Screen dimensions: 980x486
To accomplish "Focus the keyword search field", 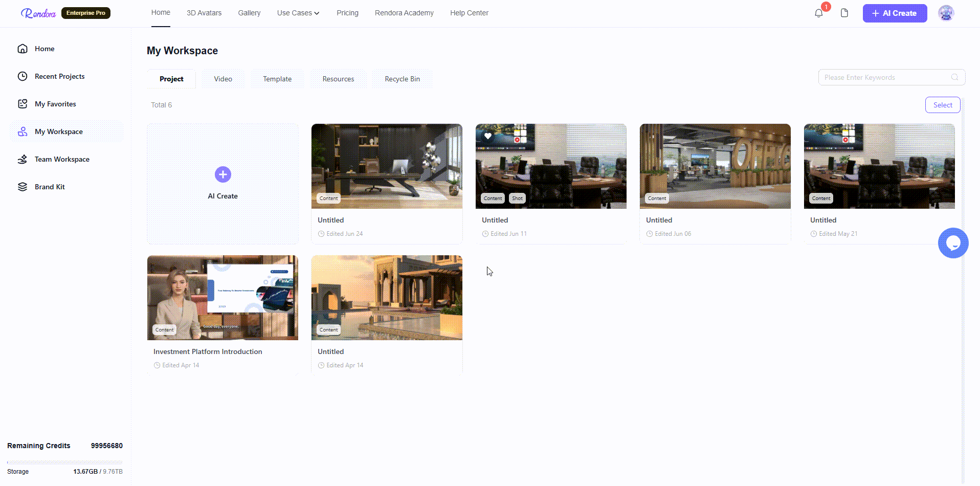I will click(x=892, y=77).
